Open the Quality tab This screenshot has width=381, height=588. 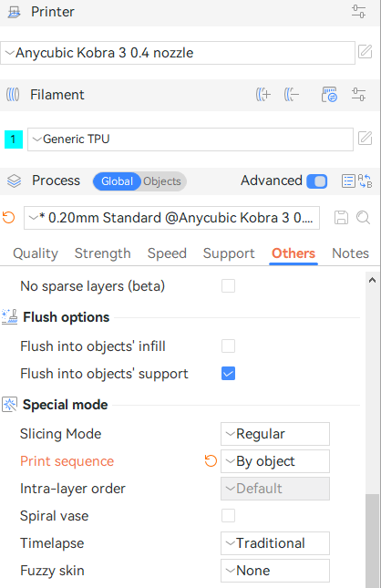(x=36, y=253)
